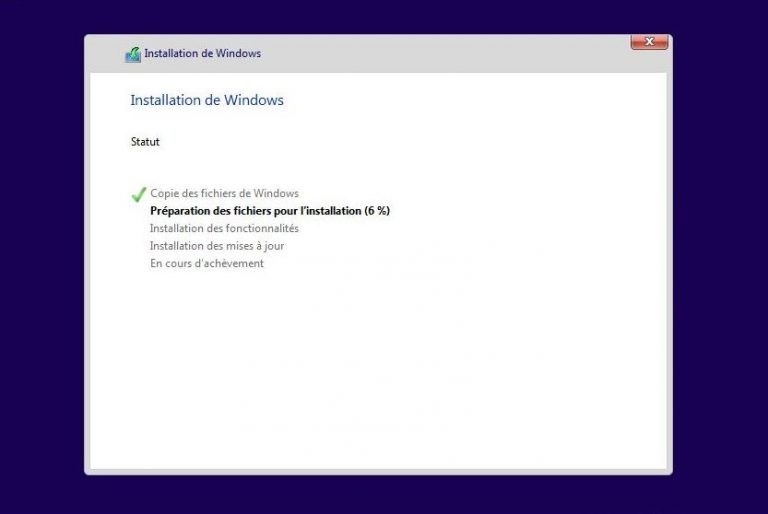Screen dimensions: 768x514
Task: Click the '(6 %)' progress percentage
Action: click(x=377, y=211)
